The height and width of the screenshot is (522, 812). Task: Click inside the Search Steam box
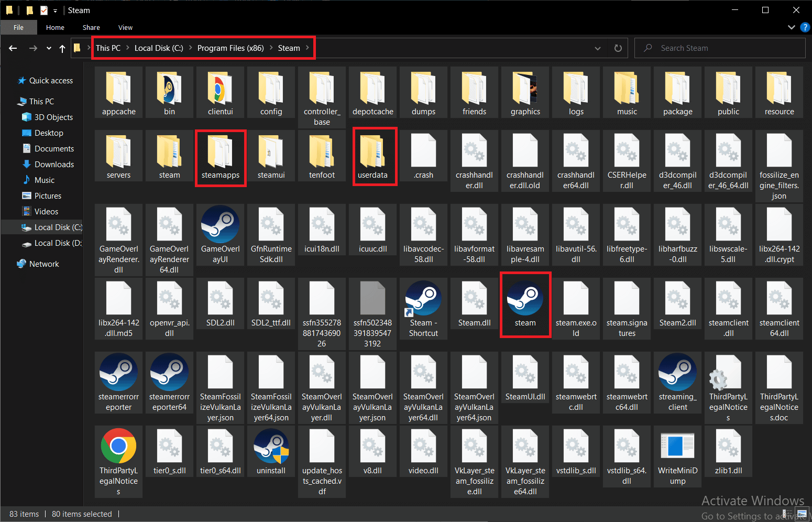(720, 48)
